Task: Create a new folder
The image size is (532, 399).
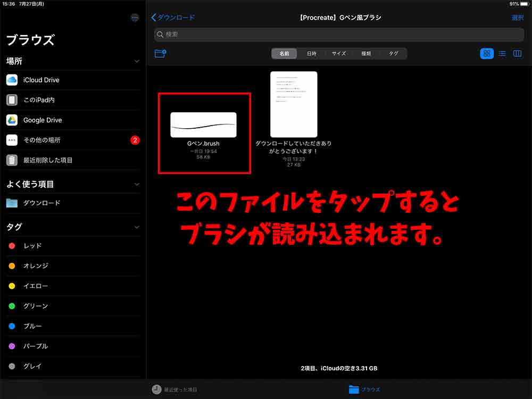Action: click(160, 54)
